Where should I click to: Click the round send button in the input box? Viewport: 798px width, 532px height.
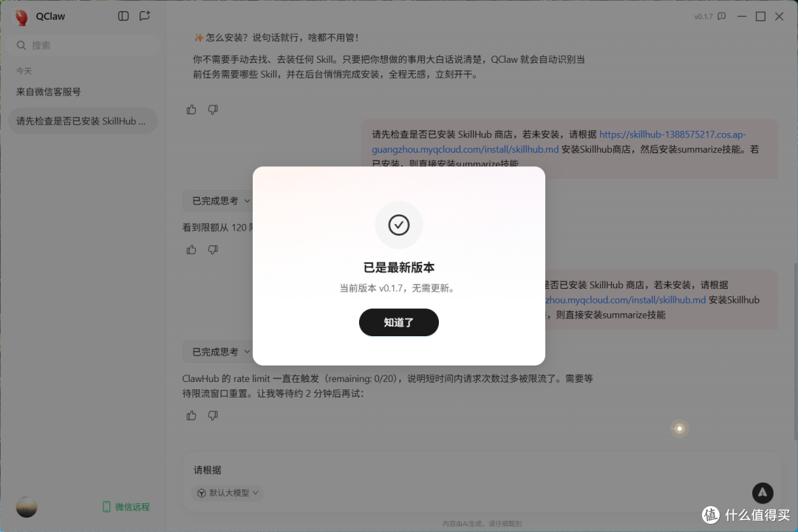tap(763, 493)
